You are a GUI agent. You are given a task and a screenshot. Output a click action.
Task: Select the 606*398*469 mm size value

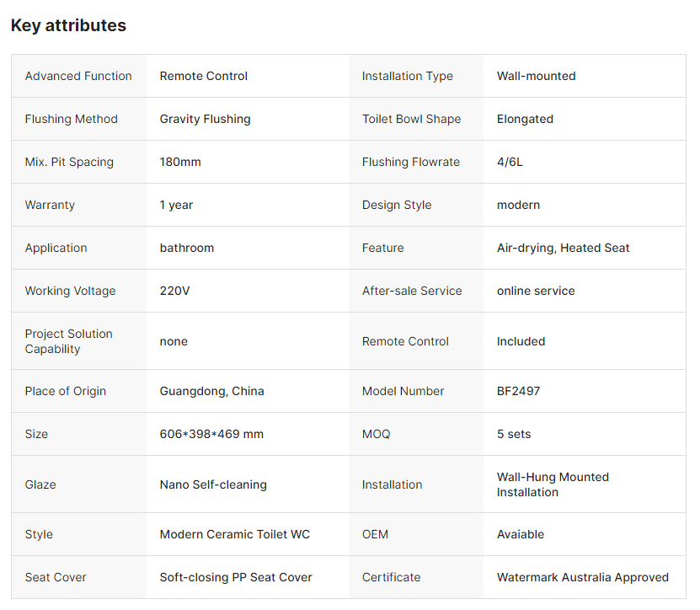211,434
